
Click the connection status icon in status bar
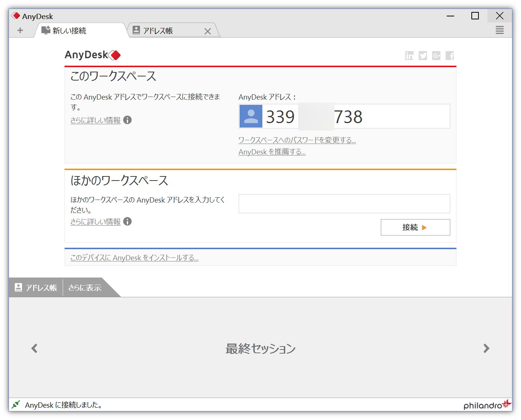(16, 404)
